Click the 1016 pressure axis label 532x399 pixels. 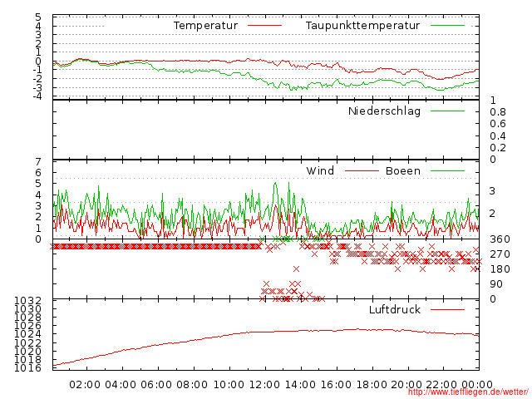click(27, 367)
